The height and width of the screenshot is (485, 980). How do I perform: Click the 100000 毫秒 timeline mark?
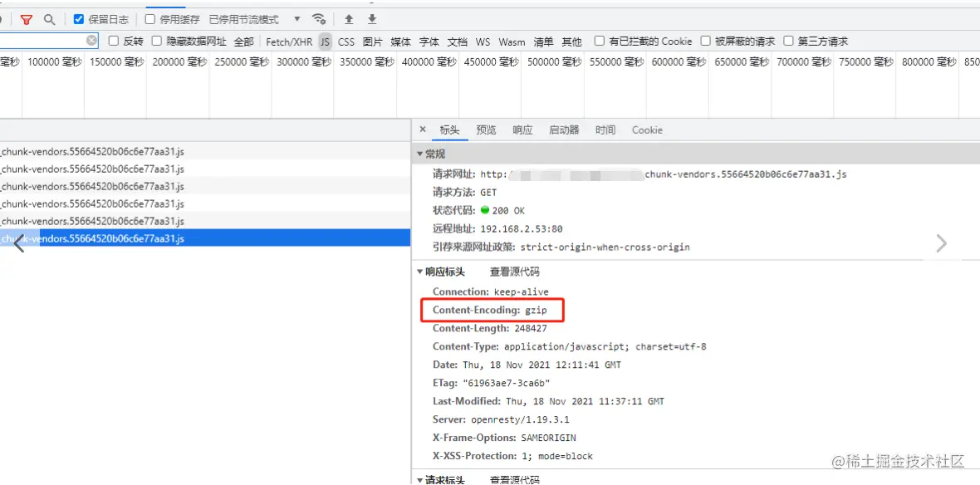(54, 62)
